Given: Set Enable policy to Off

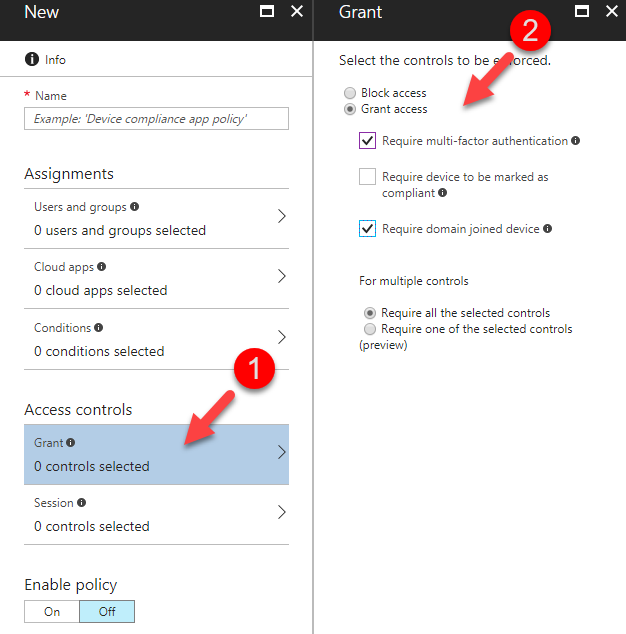Looking at the screenshot, I should pyautogui.click(x=107, y=611).
